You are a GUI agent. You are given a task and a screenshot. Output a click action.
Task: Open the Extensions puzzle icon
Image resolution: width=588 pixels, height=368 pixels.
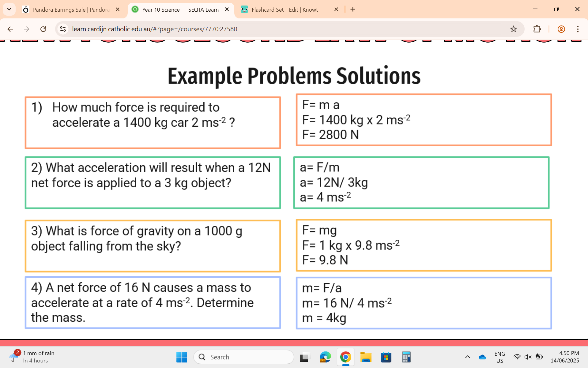pos(537,29)
